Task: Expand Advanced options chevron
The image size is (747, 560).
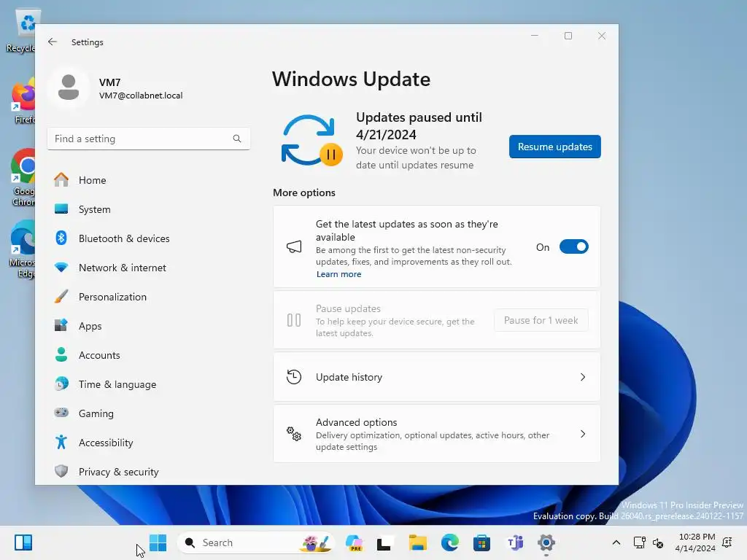Action: (x=583, y=434)
